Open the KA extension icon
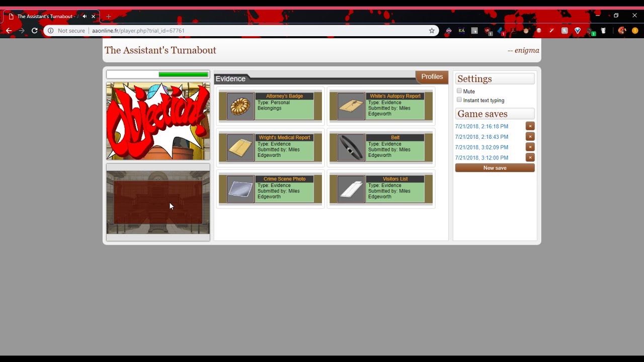The image size is (644, 362). (x=461, y=31)
